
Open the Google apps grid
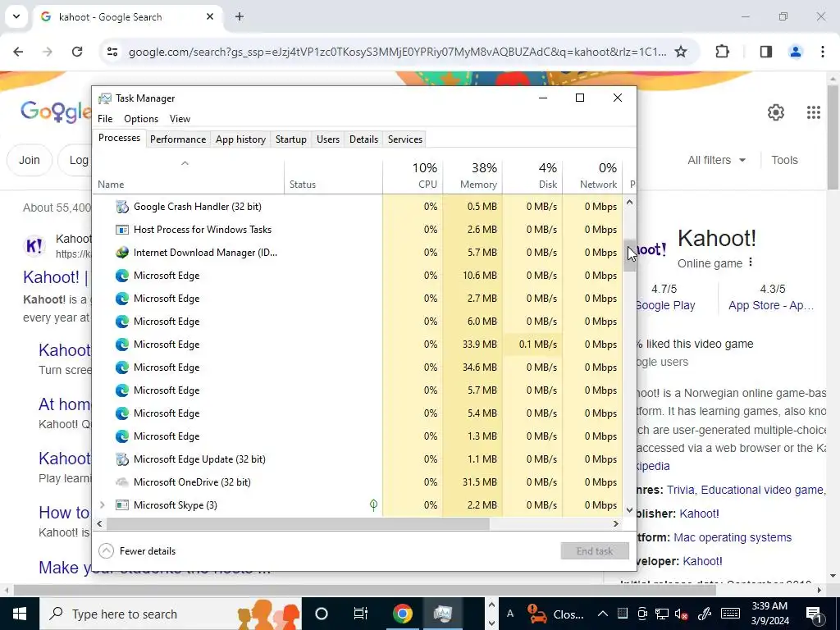click(813, 112)
